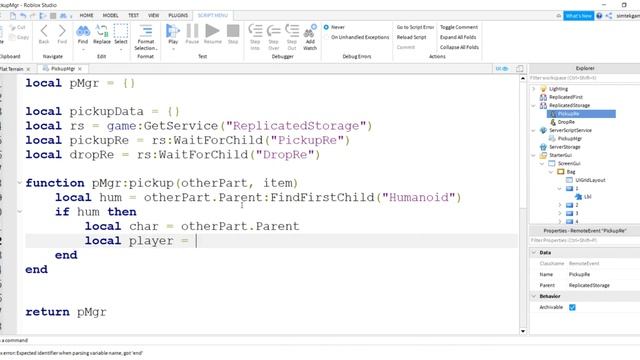The image size is (640, 360).
Task: Collapse the Behavior properties section
Action: [x=534, y=296]
